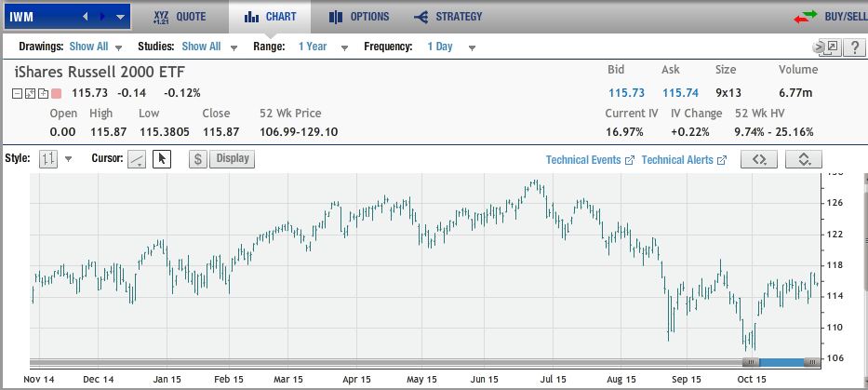Click the Volume 6.77m value
The width and height of the screenshot is (868, 390).
click(795, 93)
